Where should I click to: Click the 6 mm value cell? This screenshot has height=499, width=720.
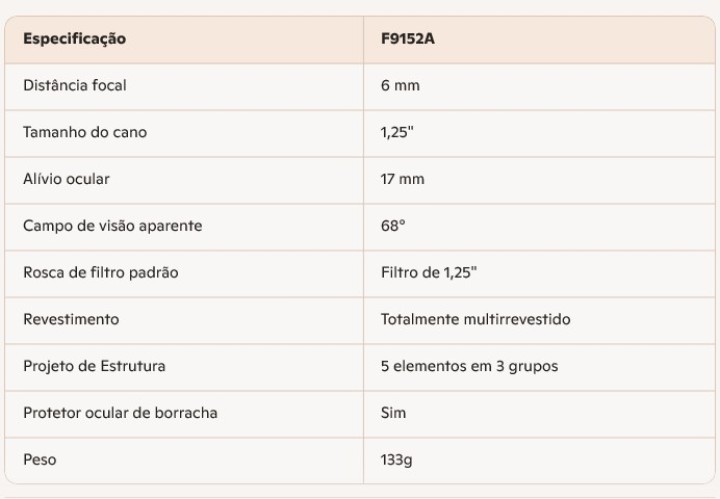(400, 86)
